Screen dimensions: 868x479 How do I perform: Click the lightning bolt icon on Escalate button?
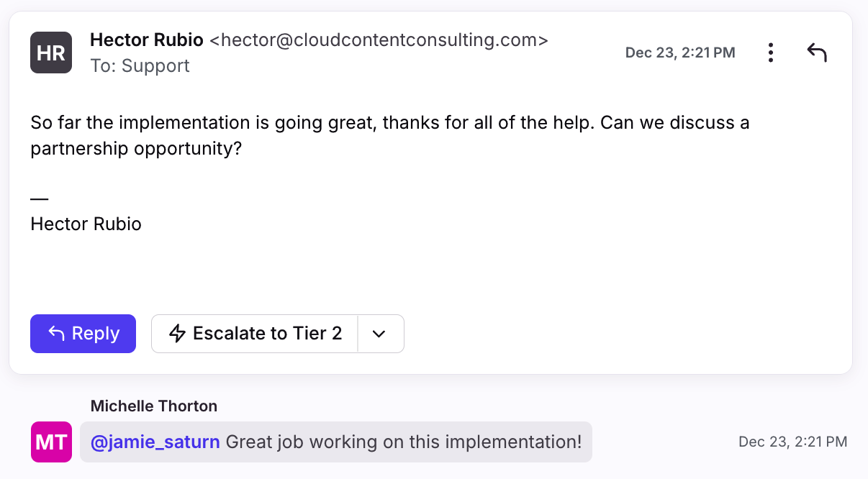pos(177,334)
